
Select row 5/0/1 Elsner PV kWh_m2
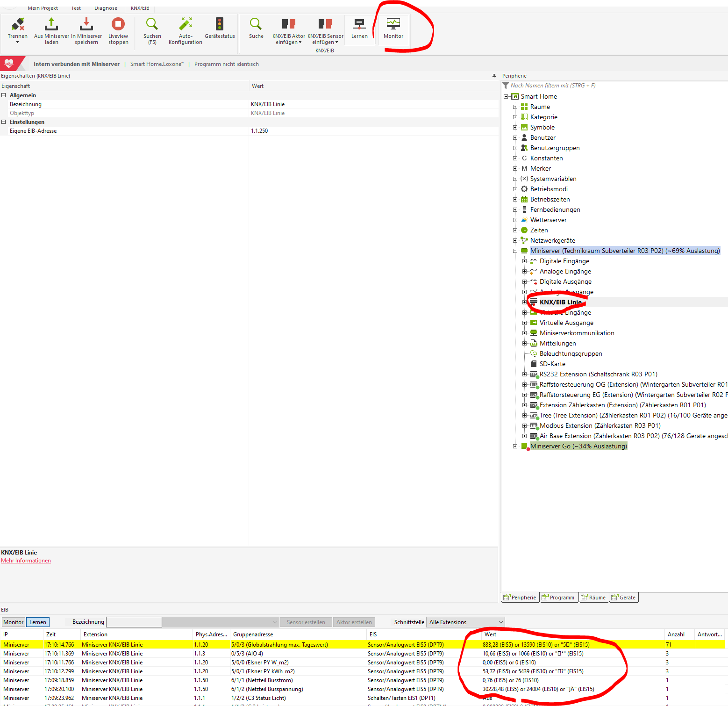(x=363, y=671)
